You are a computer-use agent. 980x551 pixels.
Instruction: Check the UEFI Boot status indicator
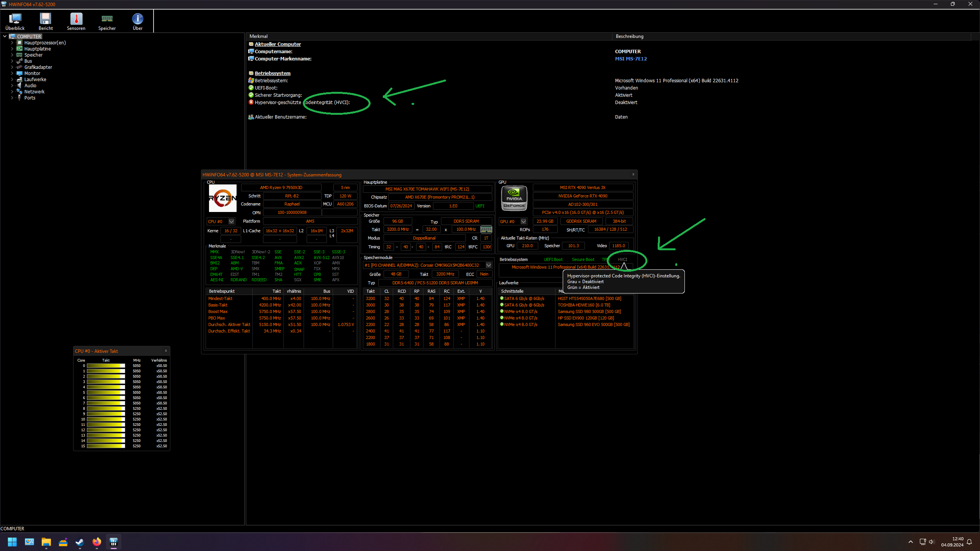point(553,259)
